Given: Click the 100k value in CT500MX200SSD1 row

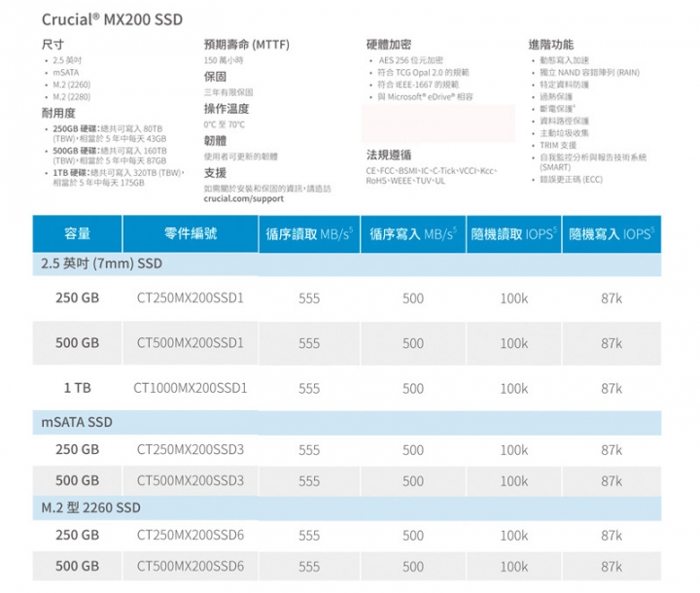Looking at the screenshot, I should pyautogui.click(x=514, y=343).
